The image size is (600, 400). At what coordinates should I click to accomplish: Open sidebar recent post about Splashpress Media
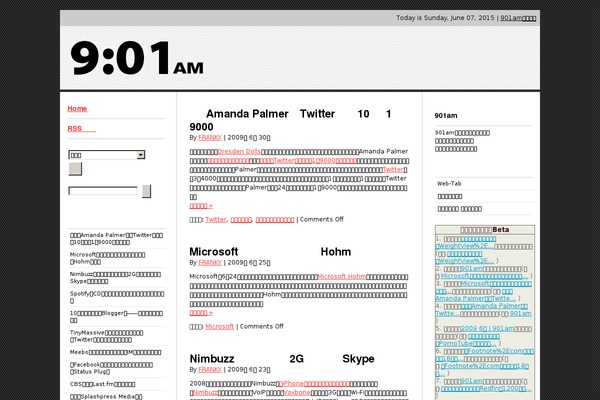106,397
